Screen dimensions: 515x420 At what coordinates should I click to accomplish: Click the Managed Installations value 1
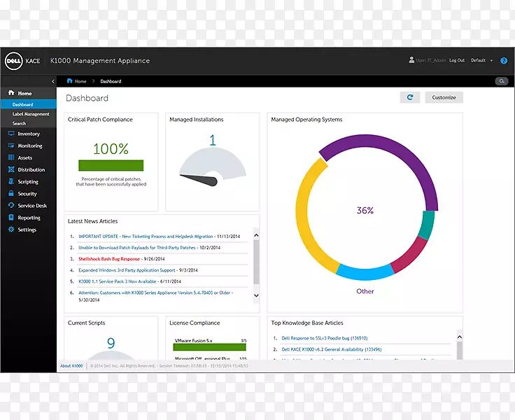tap(213, 140)
